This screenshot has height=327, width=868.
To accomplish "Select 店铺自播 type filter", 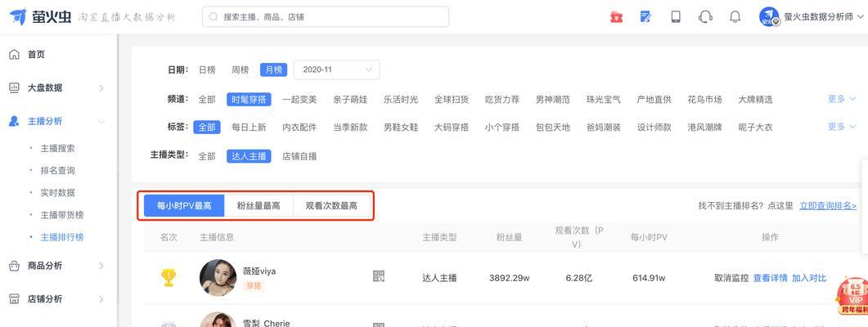I will pyautogui.click(x=299, y=156).
